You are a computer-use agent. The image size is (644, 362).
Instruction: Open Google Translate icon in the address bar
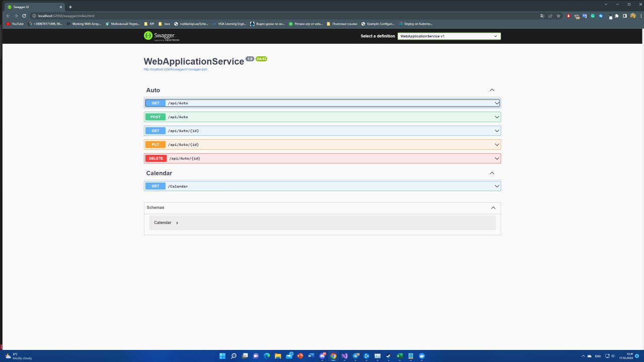tap(543, 16)
